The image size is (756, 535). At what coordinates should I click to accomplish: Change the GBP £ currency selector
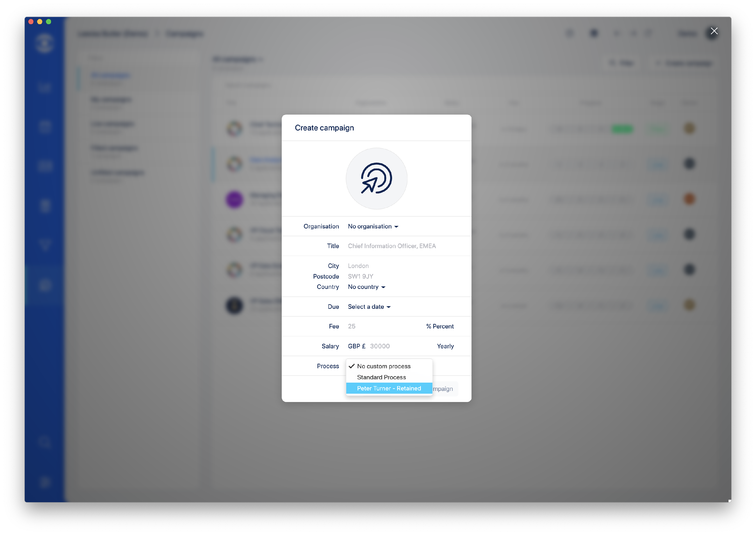[x=357, y=346]
